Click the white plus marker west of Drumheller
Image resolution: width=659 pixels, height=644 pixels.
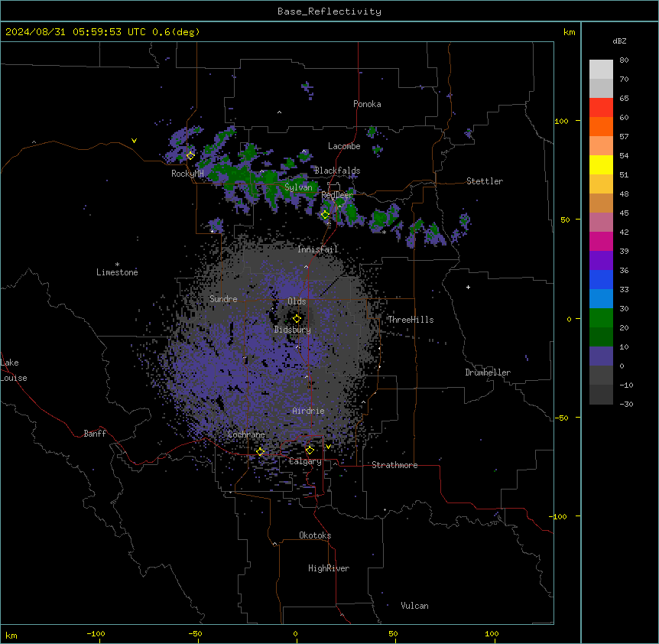click(x=468, y=287)
